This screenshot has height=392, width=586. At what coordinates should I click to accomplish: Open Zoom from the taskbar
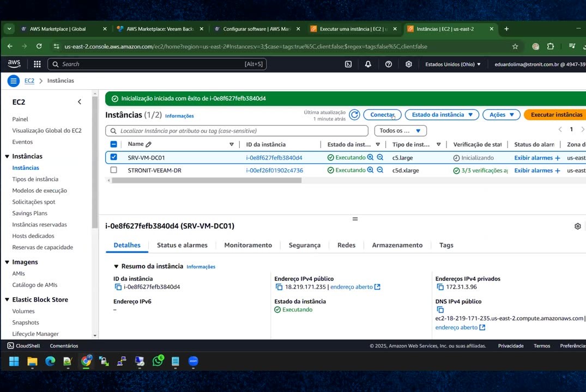tap(193, 361)
